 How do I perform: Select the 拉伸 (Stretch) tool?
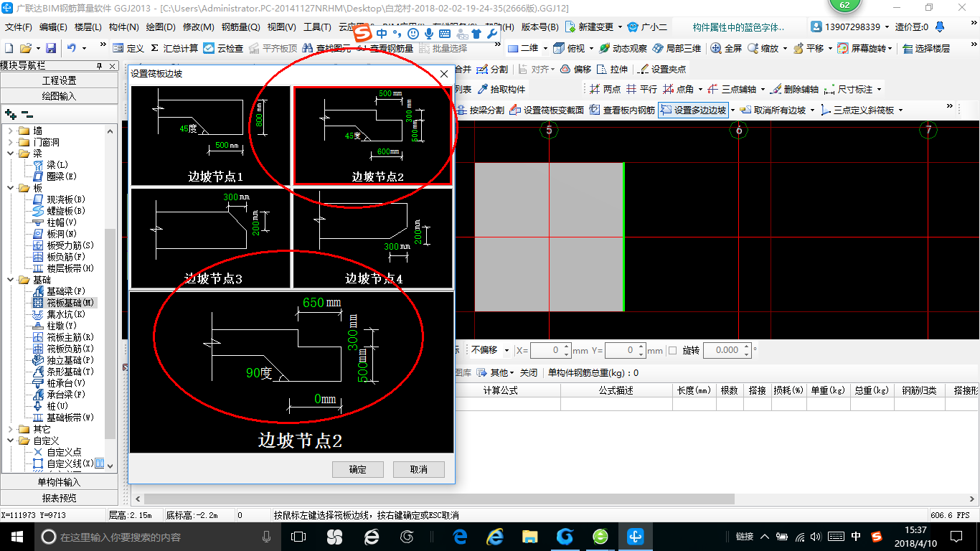pyautogui.click(x=612, y=69)
